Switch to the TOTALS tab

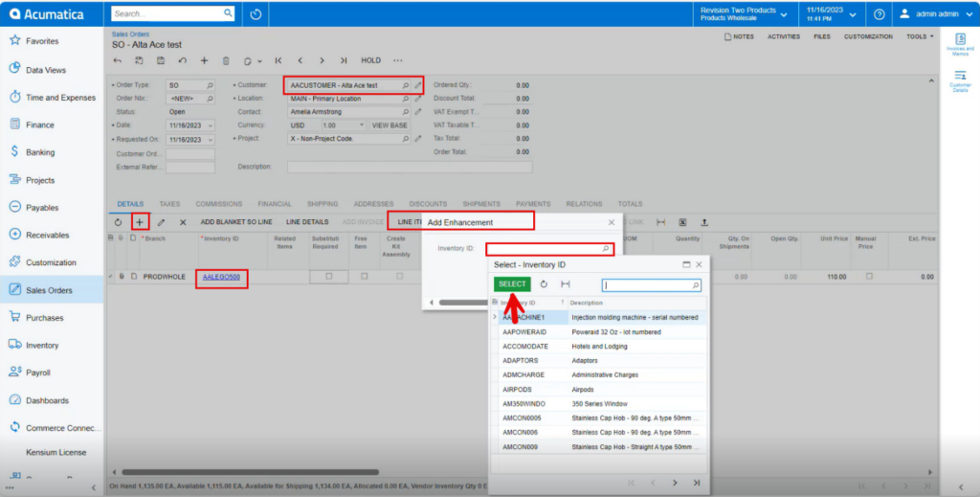(x=630, y=204)
